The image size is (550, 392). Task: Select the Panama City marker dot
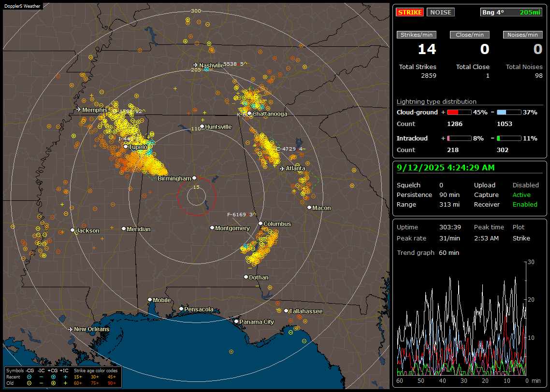236,321
